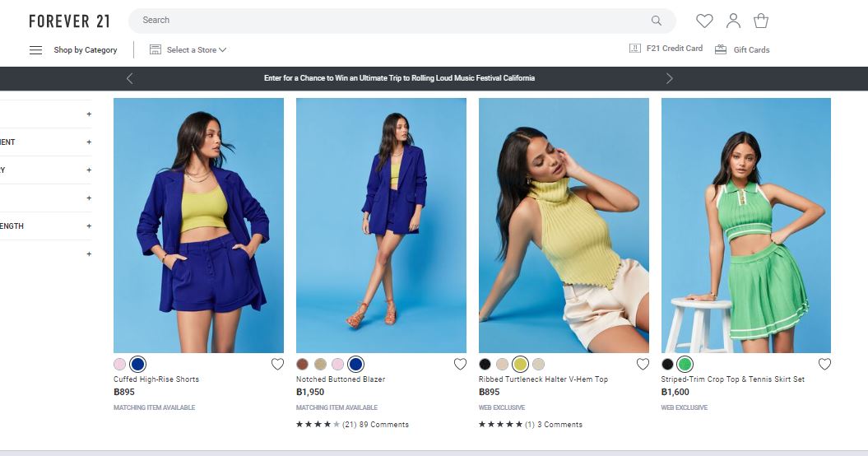Open Shop by Category menu
This screenshot has height=456, width=868.
point(86,50)
